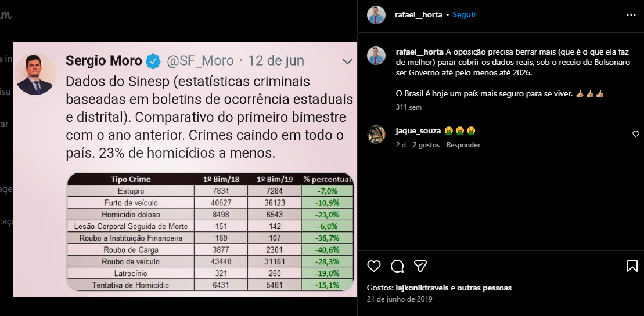Click rafael__horta header profile picture
644x316 pixels.
[376, 15]
